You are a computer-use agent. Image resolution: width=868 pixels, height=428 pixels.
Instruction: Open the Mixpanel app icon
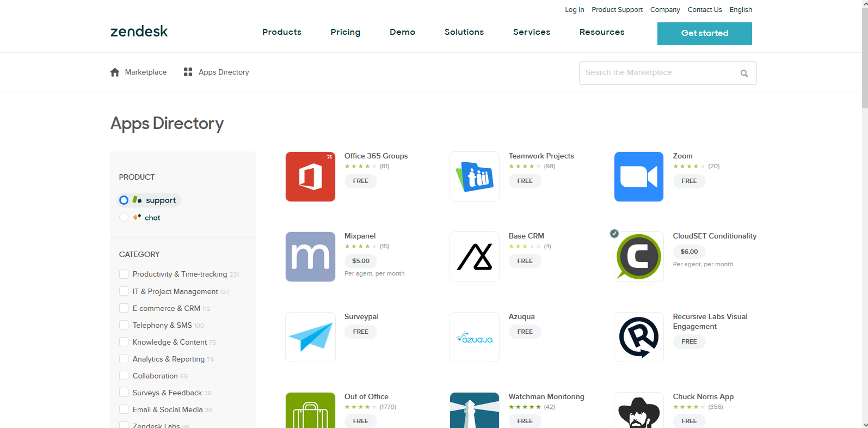coord(310,256)
